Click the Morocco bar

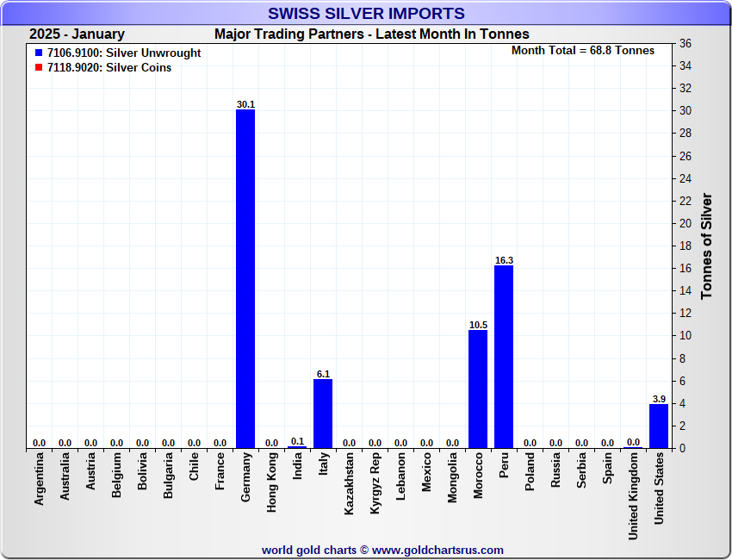(x=478, y=389)
